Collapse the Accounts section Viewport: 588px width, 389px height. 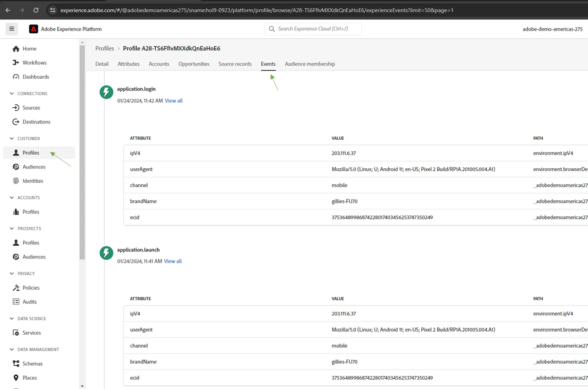pos(12,198)
